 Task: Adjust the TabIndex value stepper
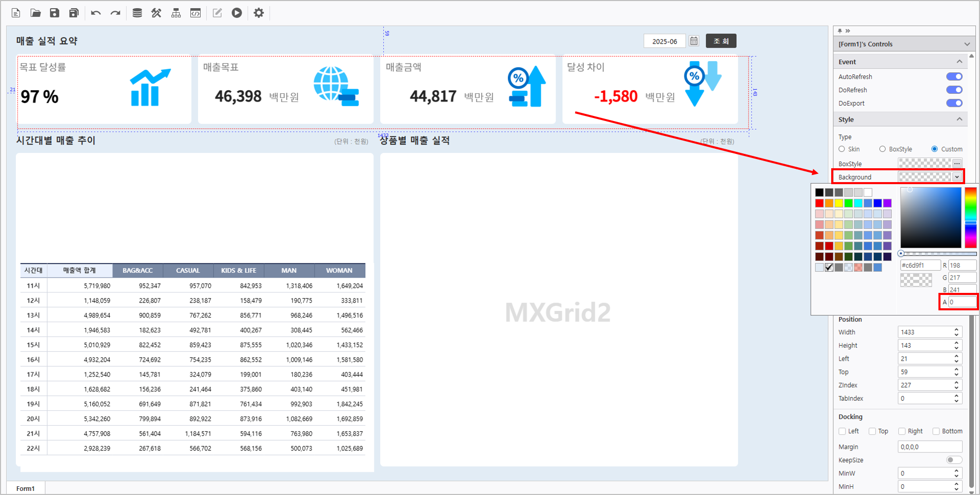coord(956,398)
